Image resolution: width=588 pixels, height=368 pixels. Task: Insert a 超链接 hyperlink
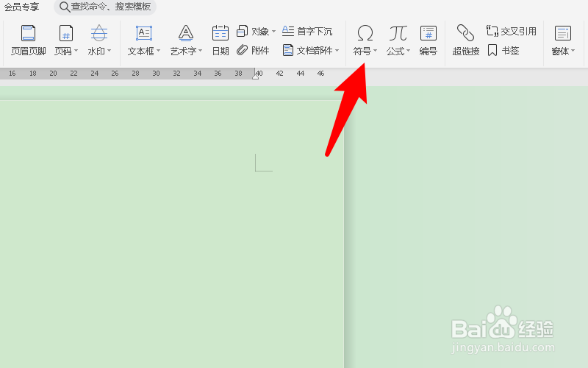click(x=466, y=40)
